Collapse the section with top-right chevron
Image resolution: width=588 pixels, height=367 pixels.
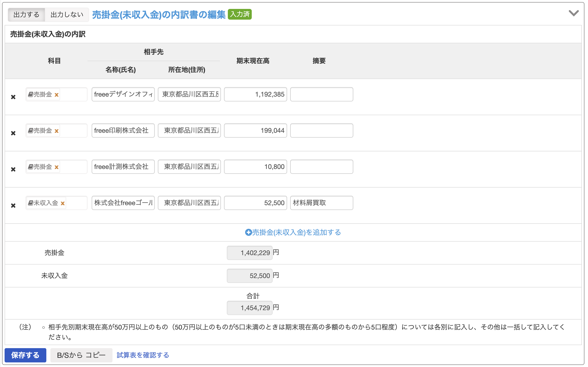pos(573,13)
